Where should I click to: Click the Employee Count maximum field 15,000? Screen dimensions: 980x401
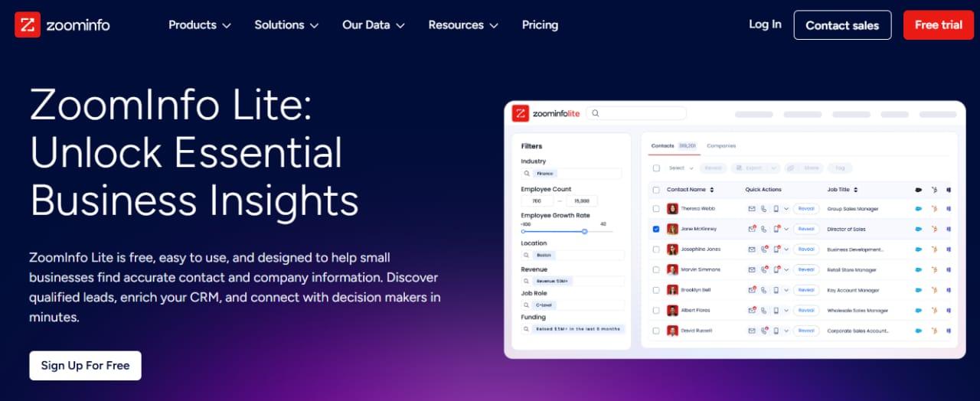click(582, 201)
